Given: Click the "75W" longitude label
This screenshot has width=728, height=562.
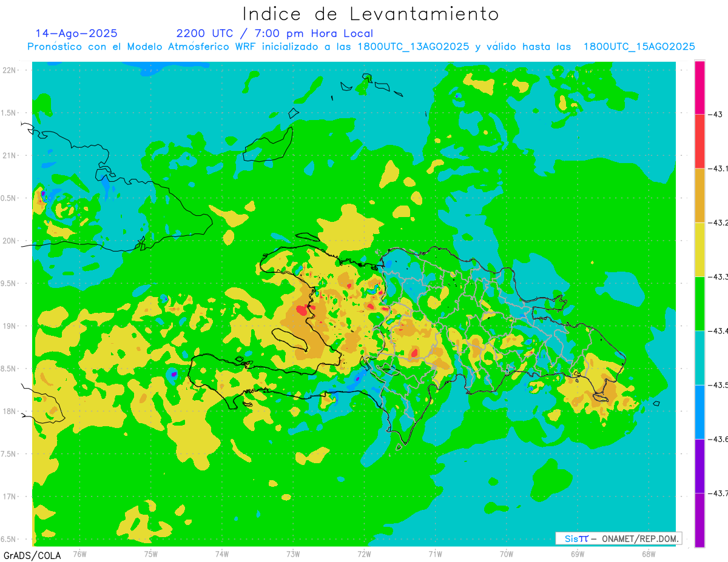Looking at the screenshot, I should (x=151, y=554).
